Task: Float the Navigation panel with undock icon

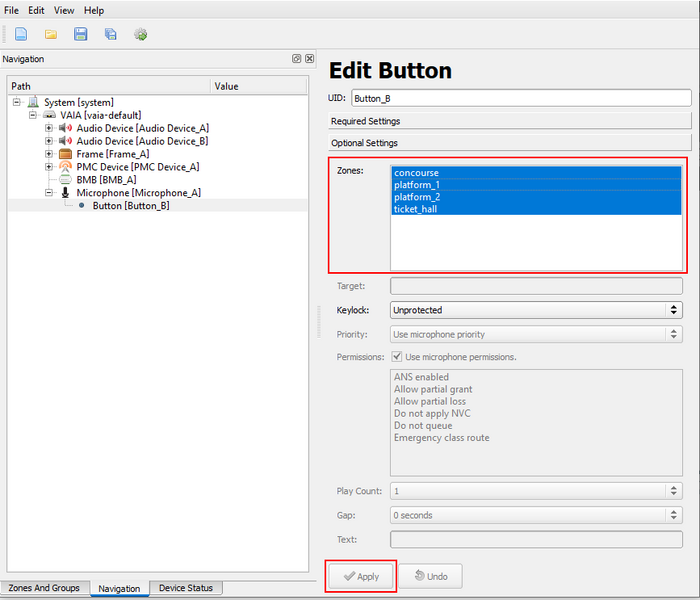Action: pyautogui.click(x=297, y=59)
